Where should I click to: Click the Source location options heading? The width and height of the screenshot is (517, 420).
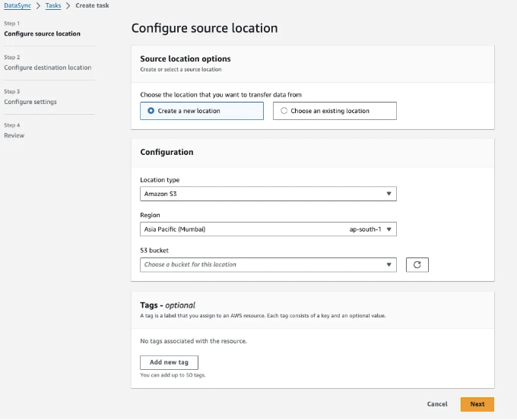(x=186, y=58)
